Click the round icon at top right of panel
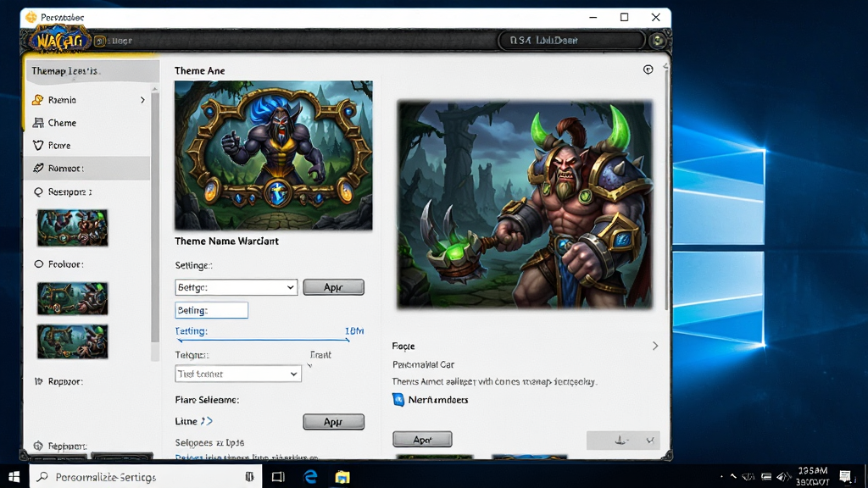Screen dimensions: 868x488 click(x=648, y=69)
